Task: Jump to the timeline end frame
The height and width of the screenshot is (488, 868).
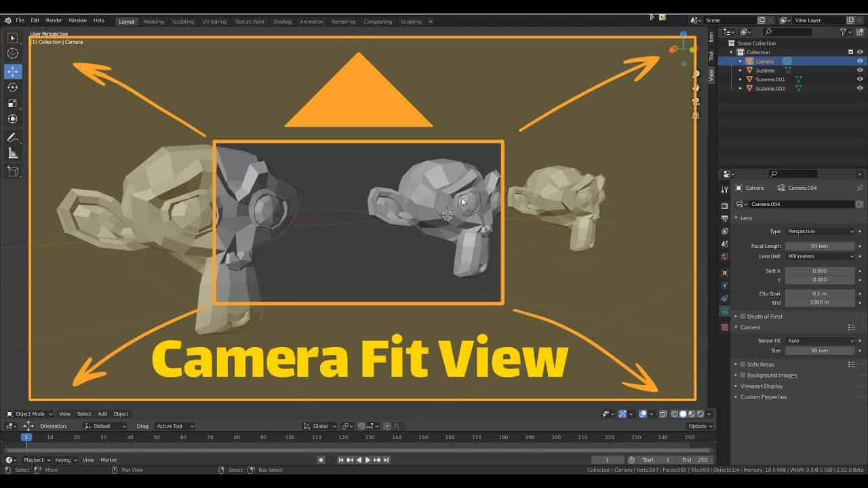Action: (386, 460)
